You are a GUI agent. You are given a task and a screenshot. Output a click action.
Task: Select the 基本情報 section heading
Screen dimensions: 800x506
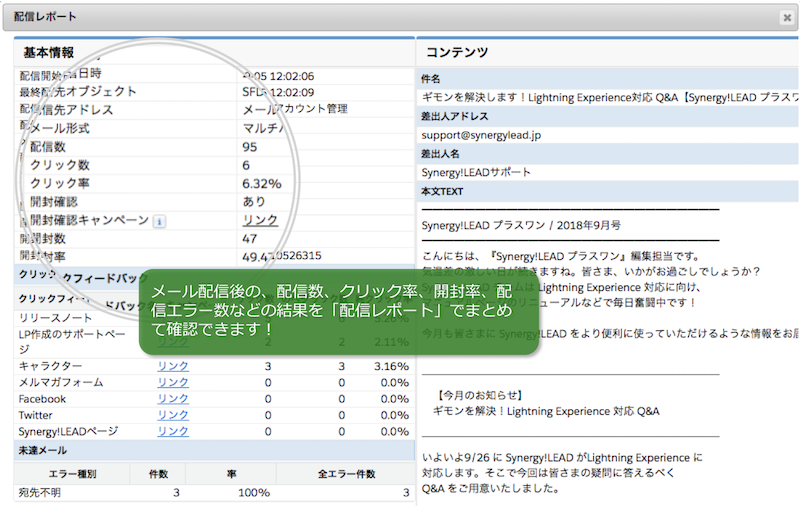coord(48,53)
